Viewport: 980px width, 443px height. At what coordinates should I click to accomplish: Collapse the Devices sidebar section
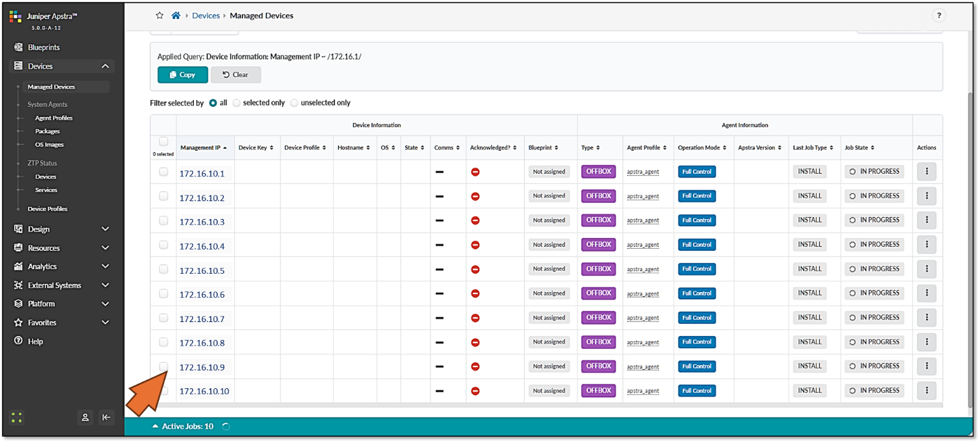(x=106, y=66)
